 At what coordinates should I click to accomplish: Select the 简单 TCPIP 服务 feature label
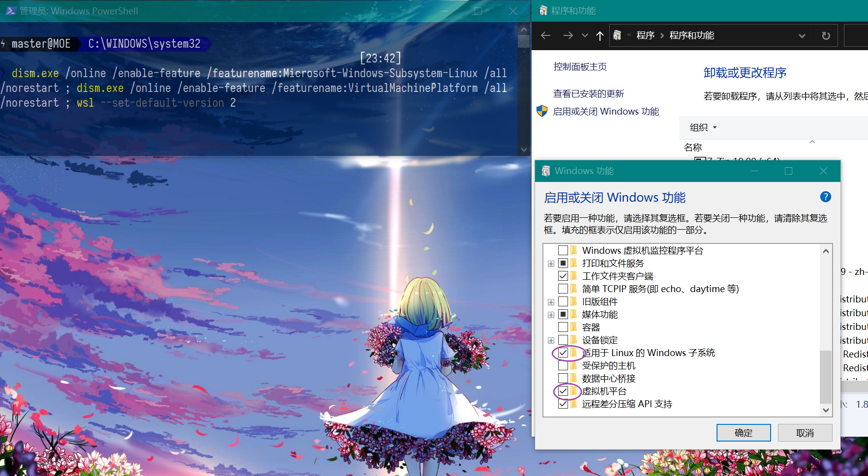(660, 289)
